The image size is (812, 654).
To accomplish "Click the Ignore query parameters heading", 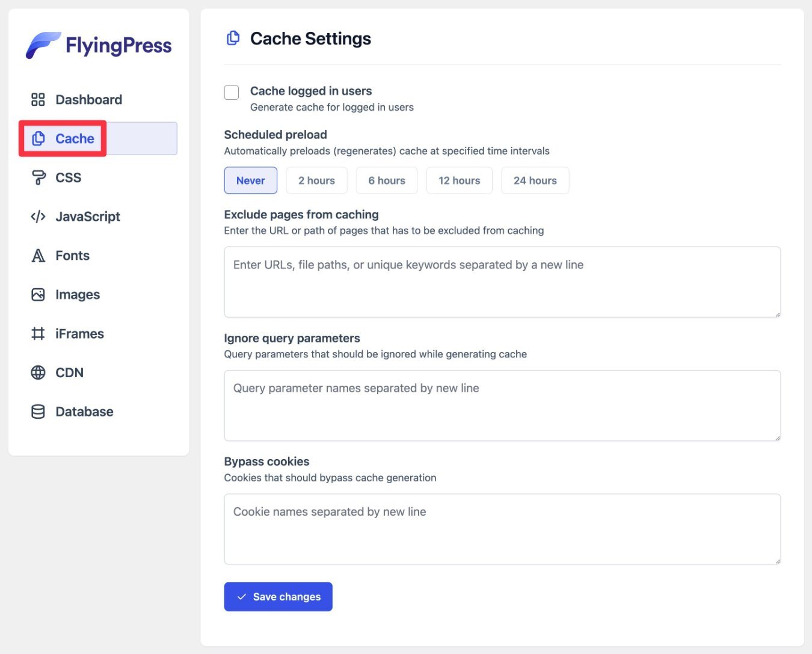I will (x=292, y=338).
